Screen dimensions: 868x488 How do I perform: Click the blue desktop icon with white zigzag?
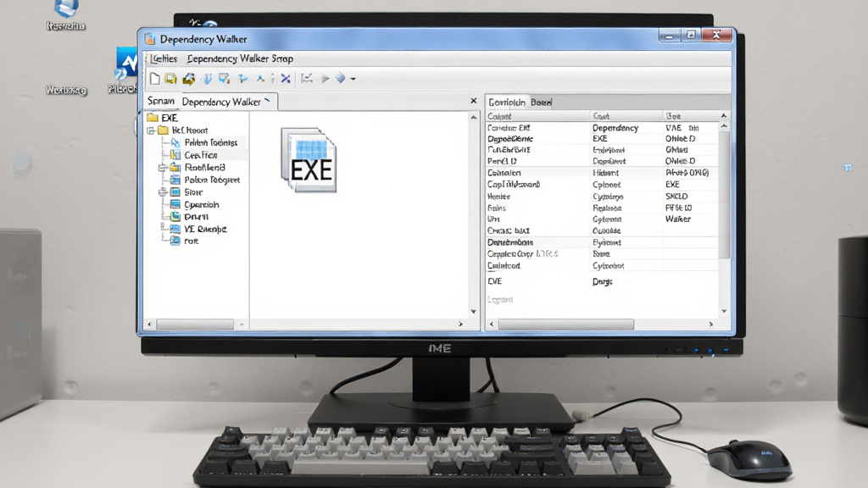(127, 64)
